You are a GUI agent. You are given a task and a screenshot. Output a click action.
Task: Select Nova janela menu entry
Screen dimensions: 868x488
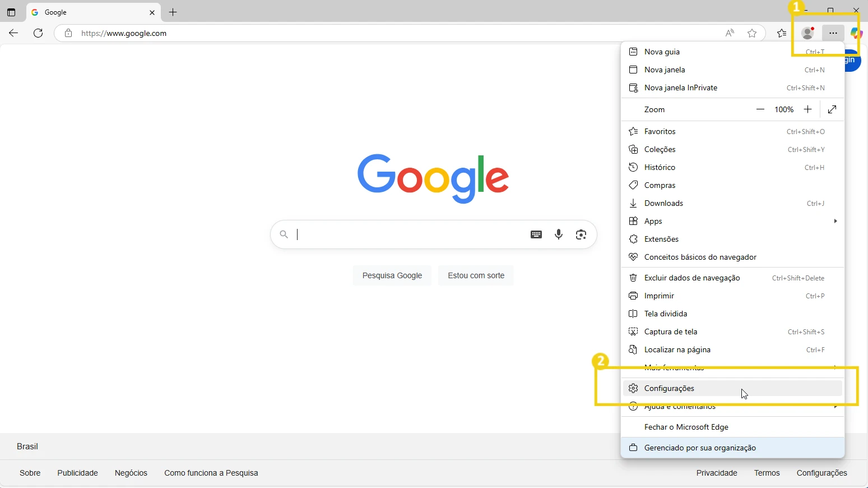point(733,70)
